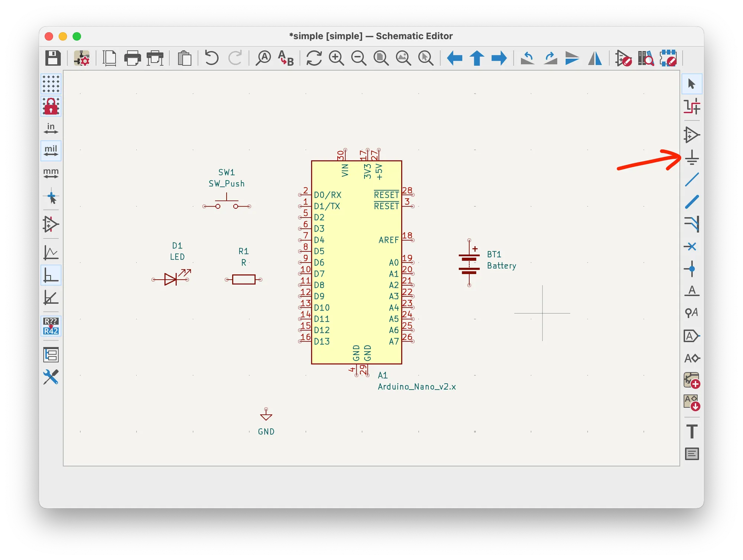Image resolution: width=743 pixels, height=560 pixels.
Task: Import sheet pin tool
Action: click(692, 403)
